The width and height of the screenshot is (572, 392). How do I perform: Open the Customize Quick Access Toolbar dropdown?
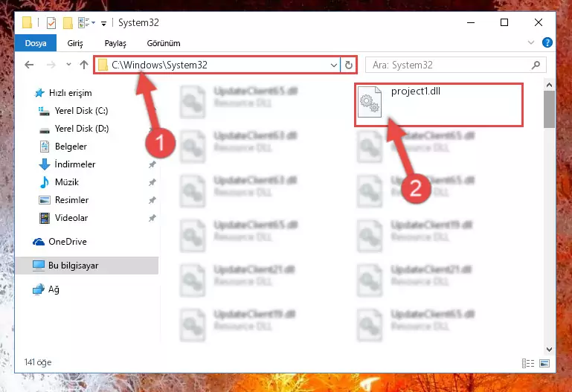pos(103,24)
